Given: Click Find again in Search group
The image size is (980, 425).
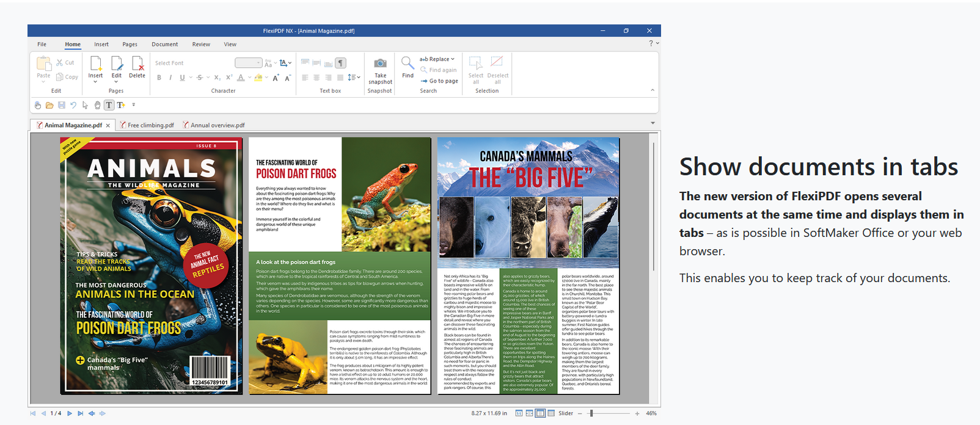Looking at the screenshot, I should point(438,70).
